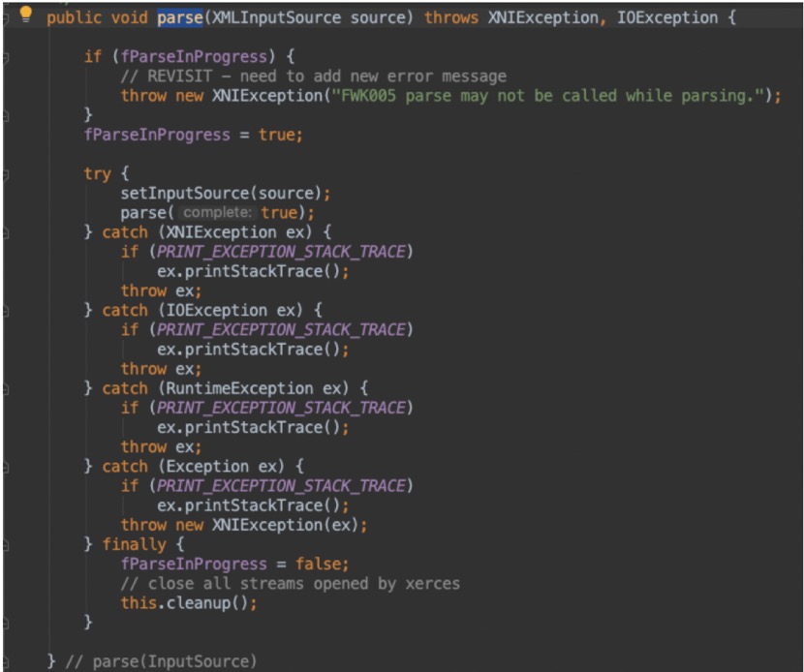This screenshot has width=804, height=672.
Task: Click ex.printStackTrace() in the XNIException catch block
Action: pos(253,271)
